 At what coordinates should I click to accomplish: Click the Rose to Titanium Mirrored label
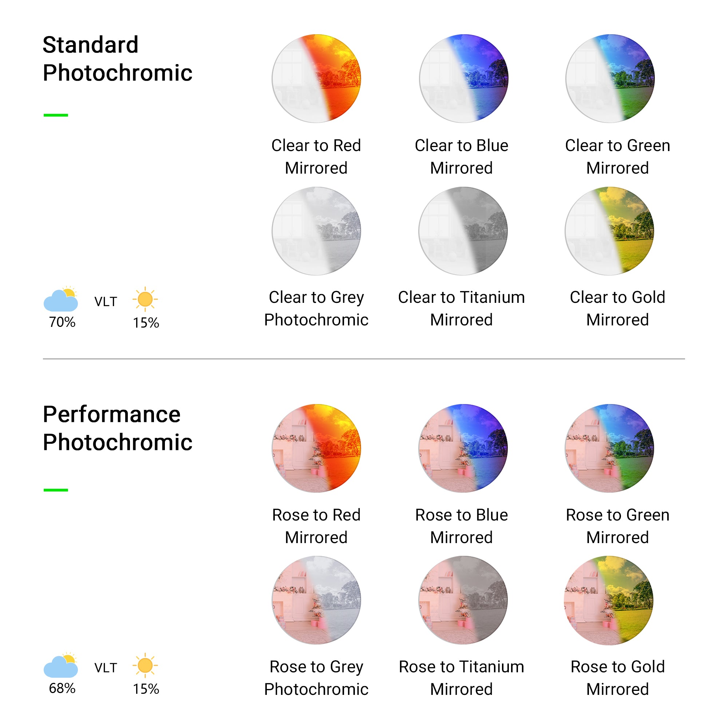[461, 677]
